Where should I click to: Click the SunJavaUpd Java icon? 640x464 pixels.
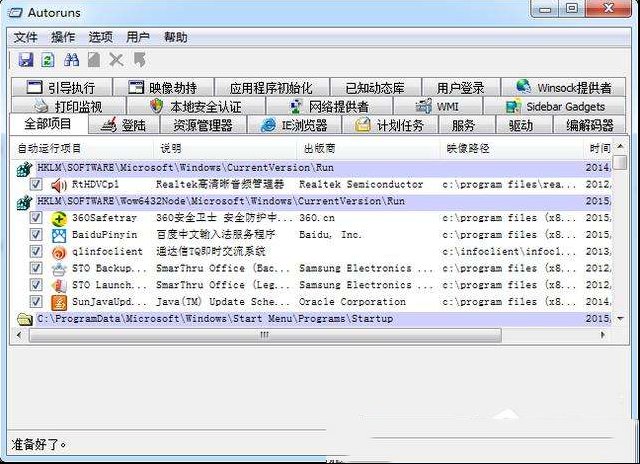[x=59, y=302]
